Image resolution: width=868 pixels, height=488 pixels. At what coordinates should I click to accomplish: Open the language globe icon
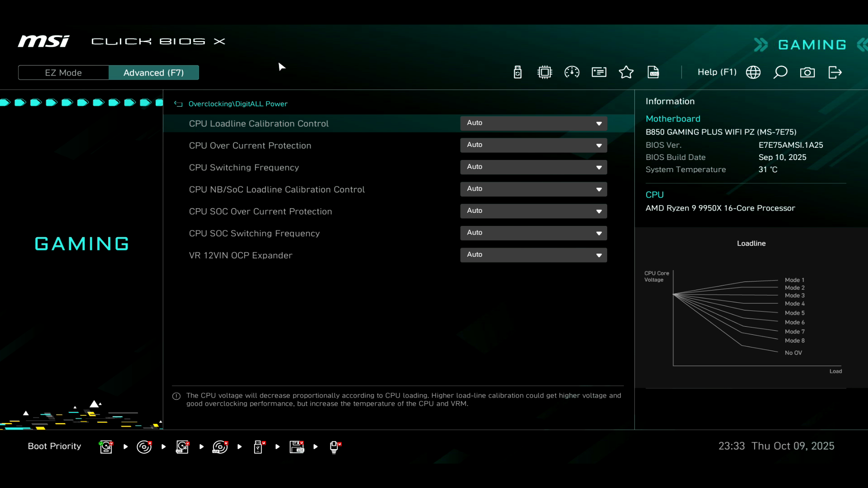(x=753, y=72)
